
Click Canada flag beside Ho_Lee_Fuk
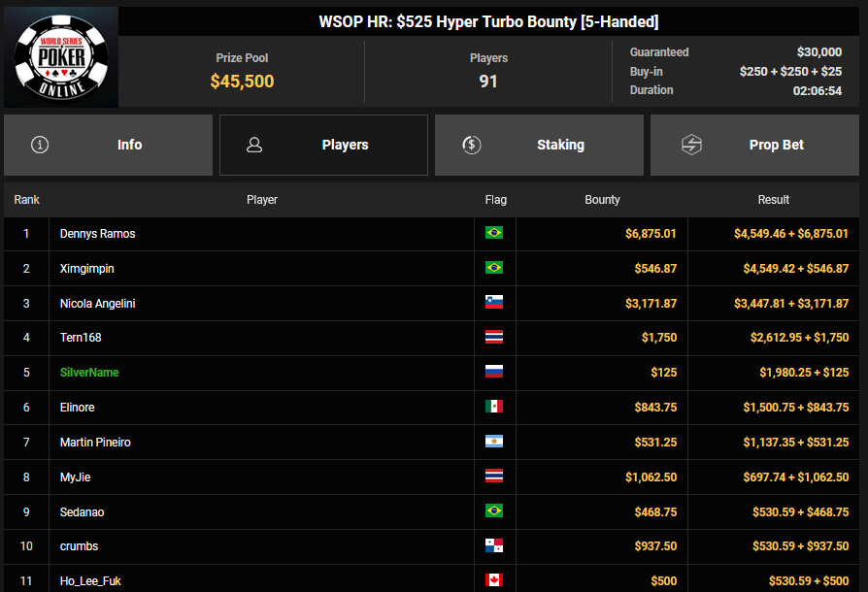(x=494, y=580)
